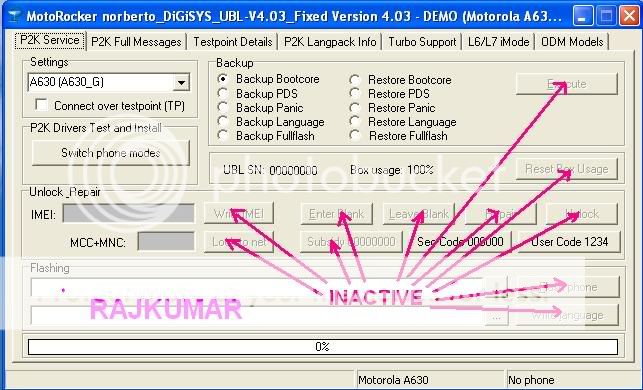Click the Lock to net button
Screen dimensions: 643x390
(x=239, y=242)
